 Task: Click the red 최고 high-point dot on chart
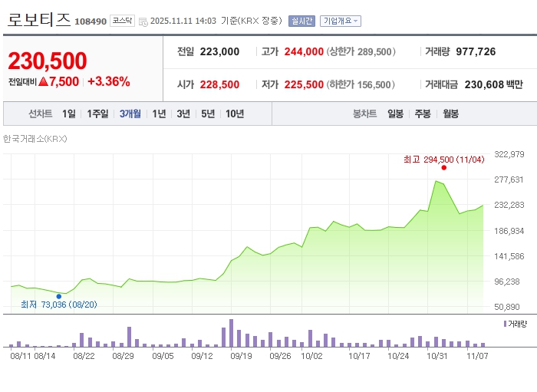coord(444,167)
